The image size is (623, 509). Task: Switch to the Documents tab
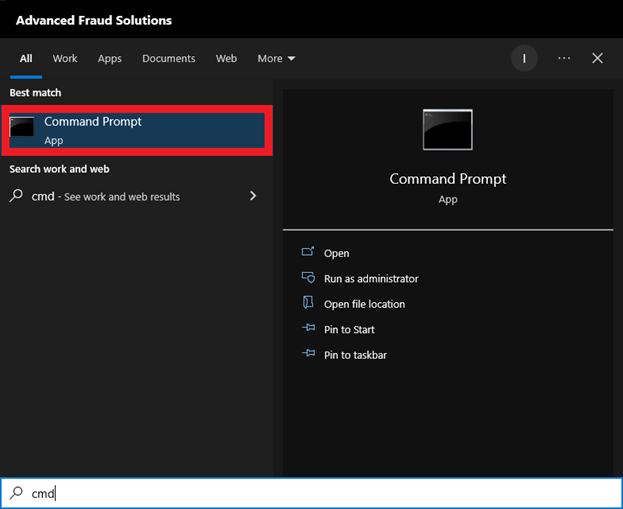point(168,58)
